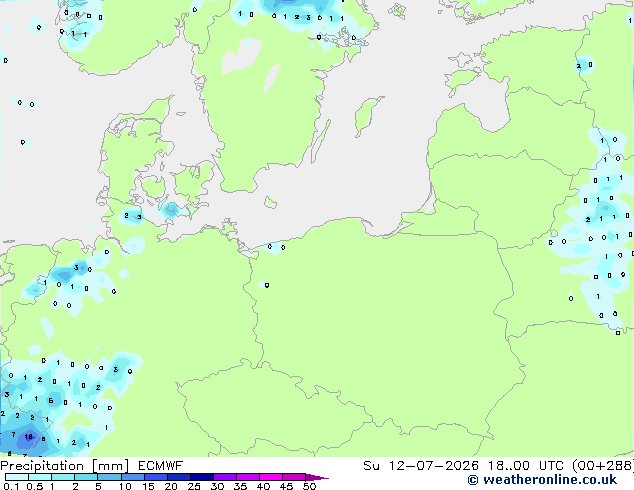Click the legend value '20'

tap(171, 486)
